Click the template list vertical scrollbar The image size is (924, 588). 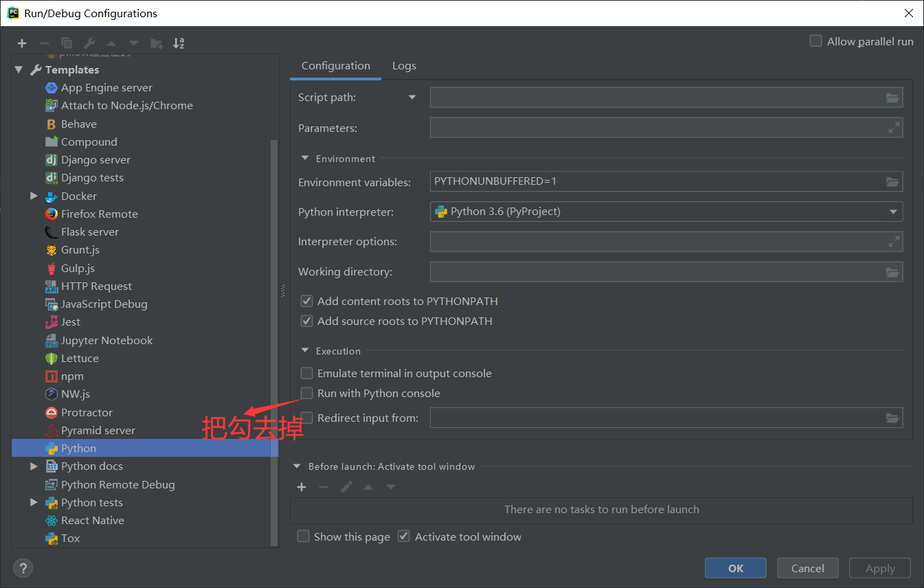click(x=274, y=342)
